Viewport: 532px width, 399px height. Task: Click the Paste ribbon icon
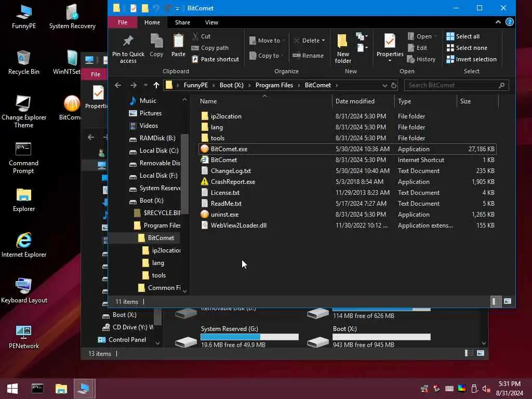(178, 45)
